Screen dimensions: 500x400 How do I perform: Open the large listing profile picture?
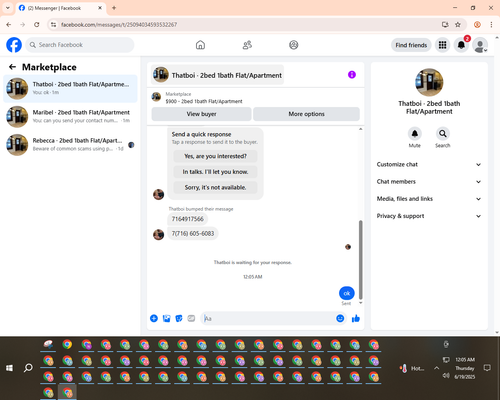pos(429,82)
